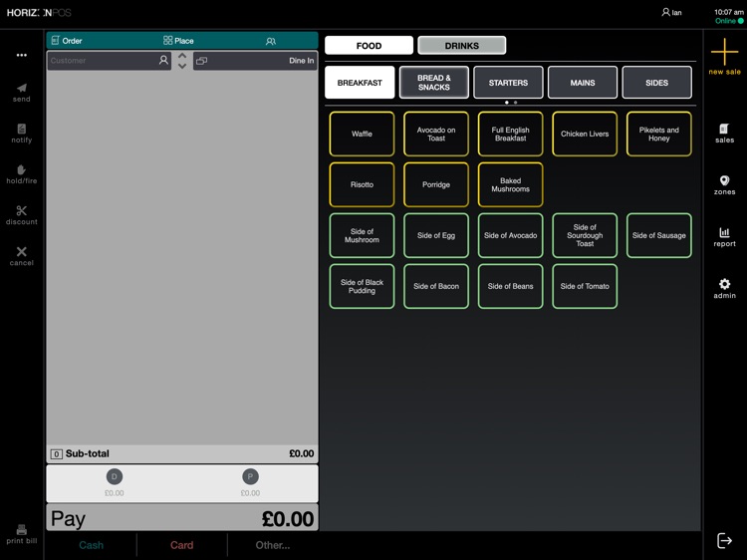Click the cancel X icon
Screen dimensions: 747x560
[22, 252]
